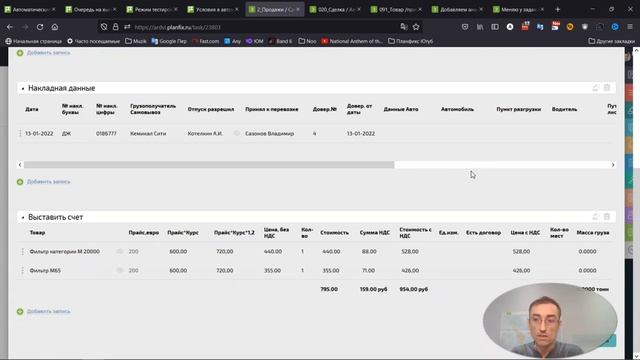
Task: Click the Сазонов Владимир cell
Action: (269, 133)
